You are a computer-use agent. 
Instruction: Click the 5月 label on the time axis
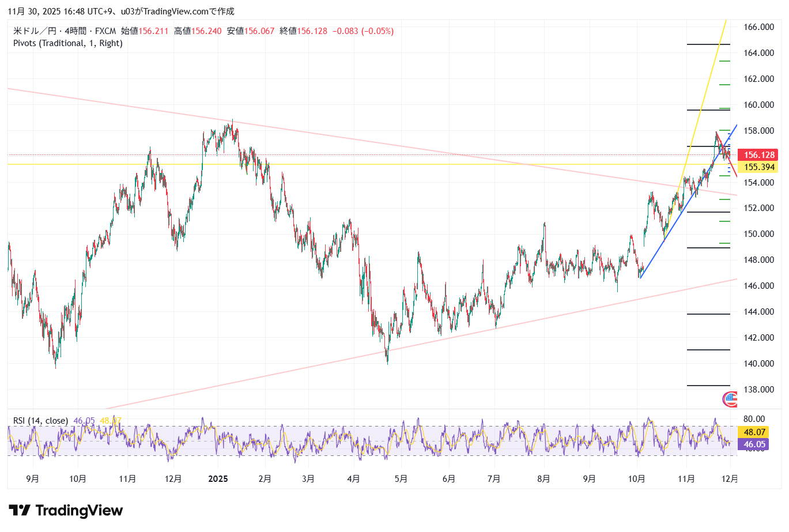click(401, 479)
